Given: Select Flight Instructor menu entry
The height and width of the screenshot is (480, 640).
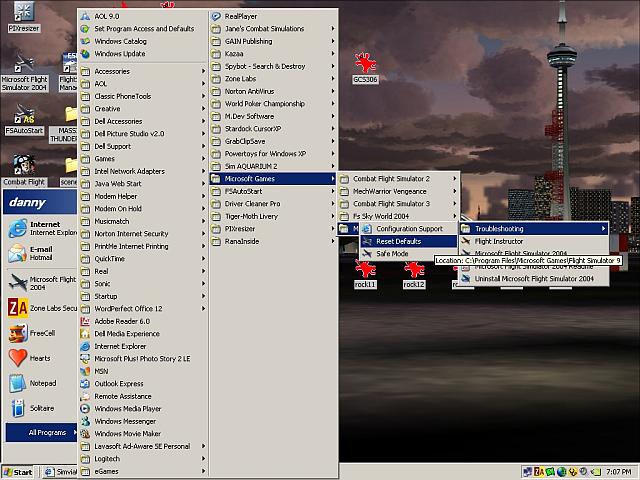Looking at the screenshot, I should [498, 241].
